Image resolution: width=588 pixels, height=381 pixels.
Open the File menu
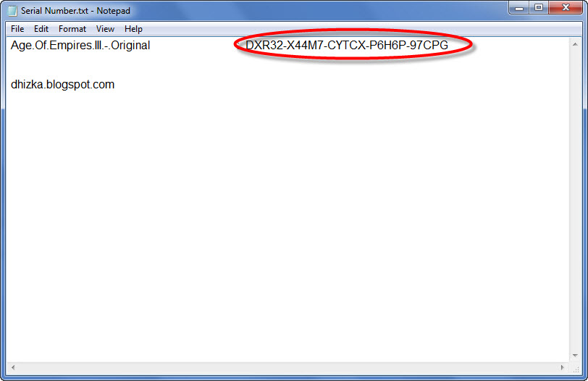[x=17, y=29]
